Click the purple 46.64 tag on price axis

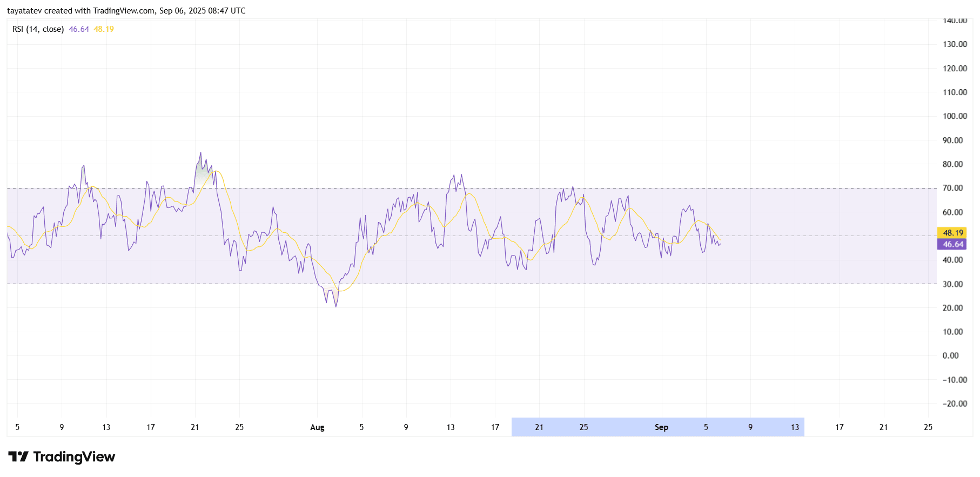[952, 245]
